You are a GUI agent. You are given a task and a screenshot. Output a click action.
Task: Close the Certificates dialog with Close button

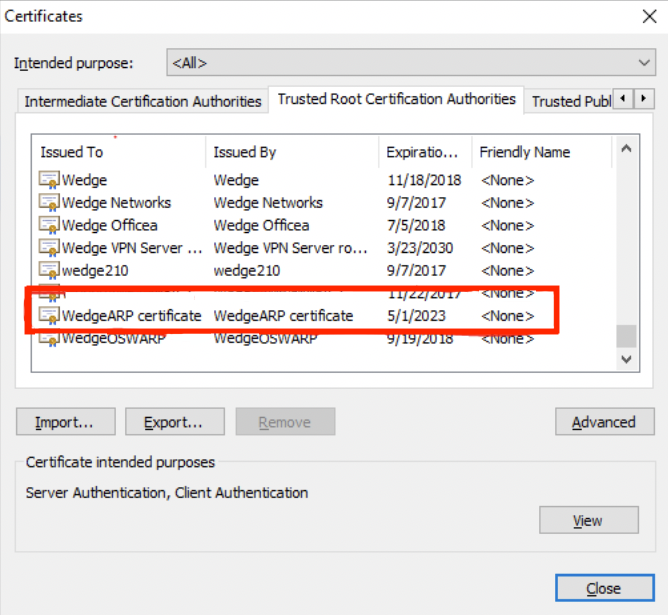click(x=603, y=588)
